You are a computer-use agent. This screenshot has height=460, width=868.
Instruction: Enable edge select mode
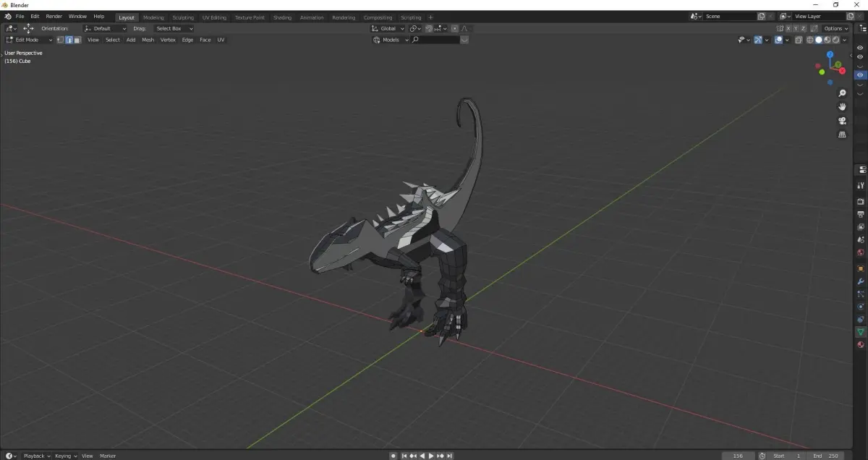pos(69,40)
